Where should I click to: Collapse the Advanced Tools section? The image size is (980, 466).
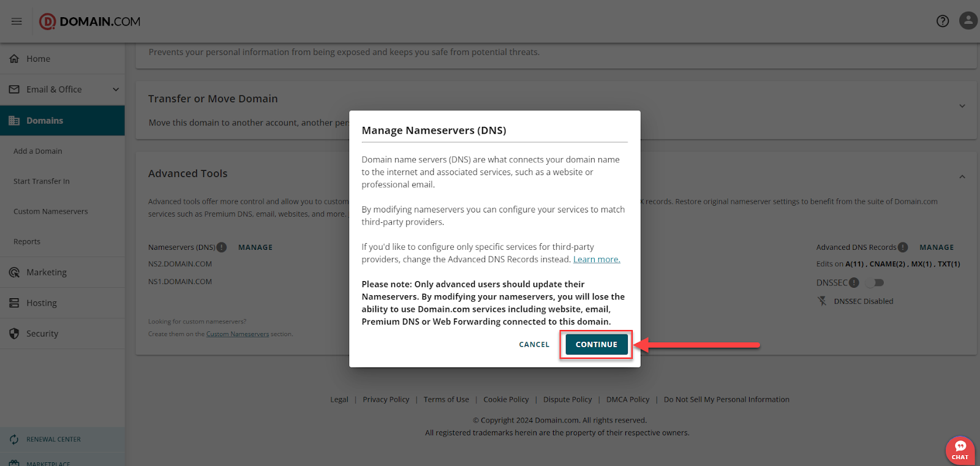pos(962,177)
